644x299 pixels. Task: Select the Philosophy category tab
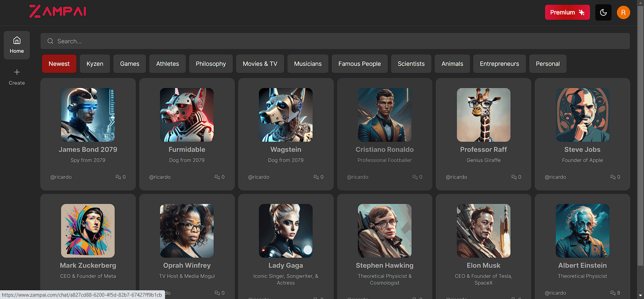click(211, 64)
